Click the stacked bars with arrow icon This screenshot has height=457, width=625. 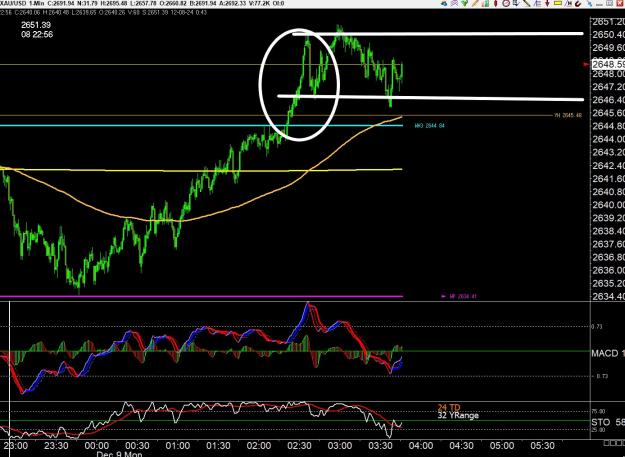click(516, 3)
